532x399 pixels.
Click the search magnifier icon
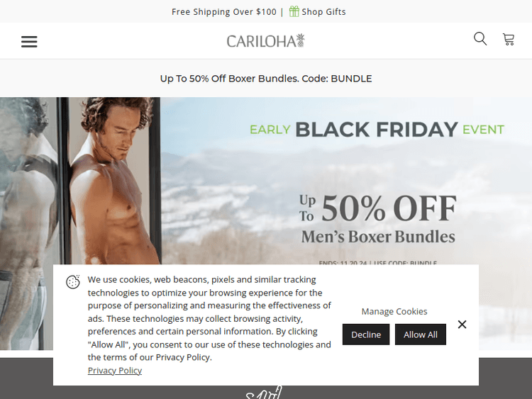coord(480,39)
